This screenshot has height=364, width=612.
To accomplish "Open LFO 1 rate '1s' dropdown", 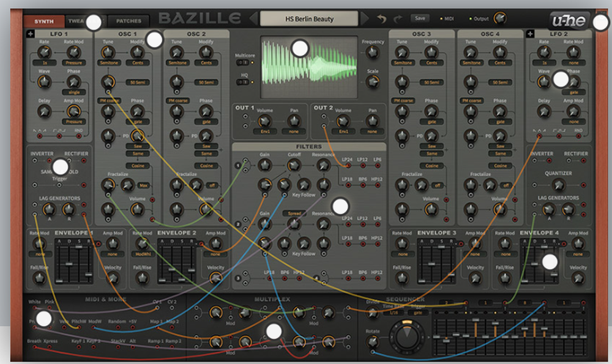I will (x=45, y=63).
